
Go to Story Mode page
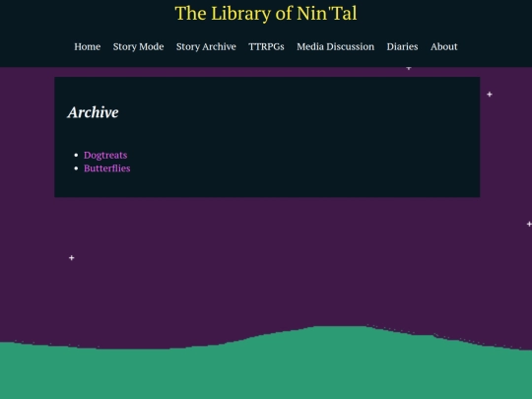[139, 47]
